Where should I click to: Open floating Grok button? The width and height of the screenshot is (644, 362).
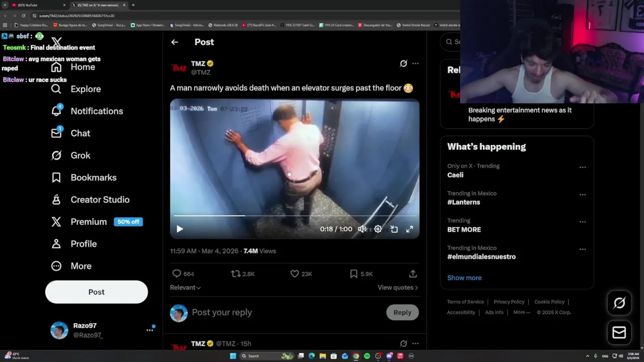click(619, 303)
